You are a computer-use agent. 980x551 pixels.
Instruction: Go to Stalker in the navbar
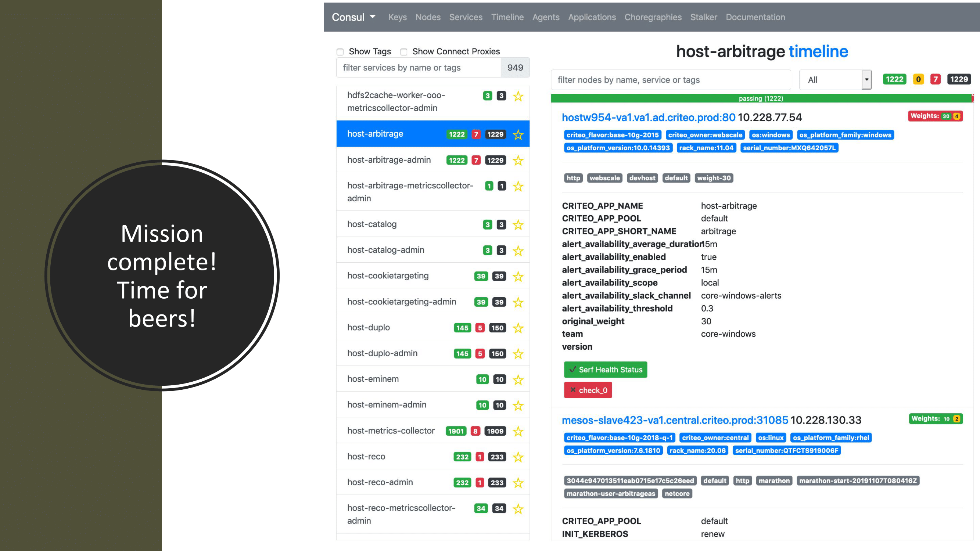tap(703, 17)
